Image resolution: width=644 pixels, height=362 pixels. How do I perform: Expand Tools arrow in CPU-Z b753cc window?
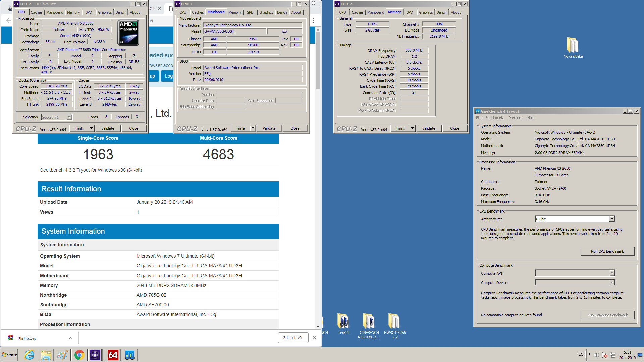pos(91,128)
